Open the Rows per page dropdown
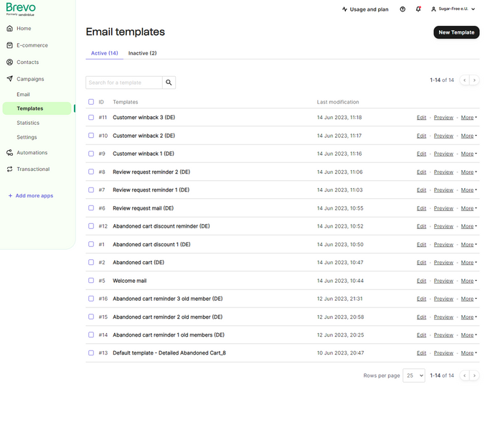This screenshot has height=448, width=490. pyautogui.click(x=414, y=375)
